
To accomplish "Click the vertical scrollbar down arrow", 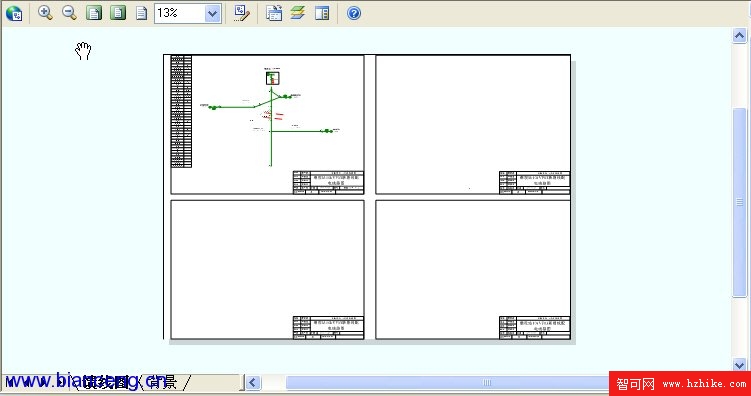I will (740, 365).
